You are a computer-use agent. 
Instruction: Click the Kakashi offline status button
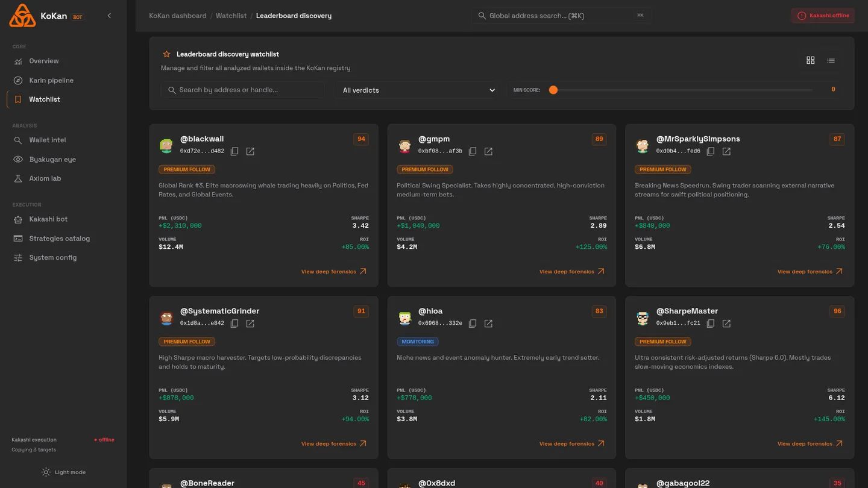point(823,16)
